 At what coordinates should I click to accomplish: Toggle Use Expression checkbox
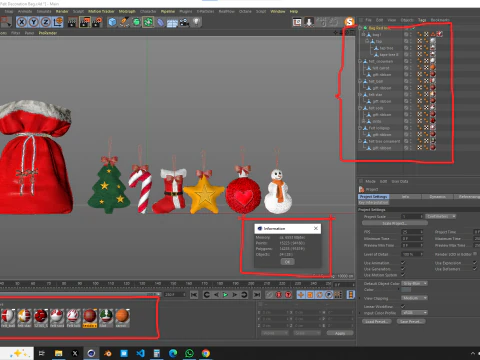coord(475,263)
